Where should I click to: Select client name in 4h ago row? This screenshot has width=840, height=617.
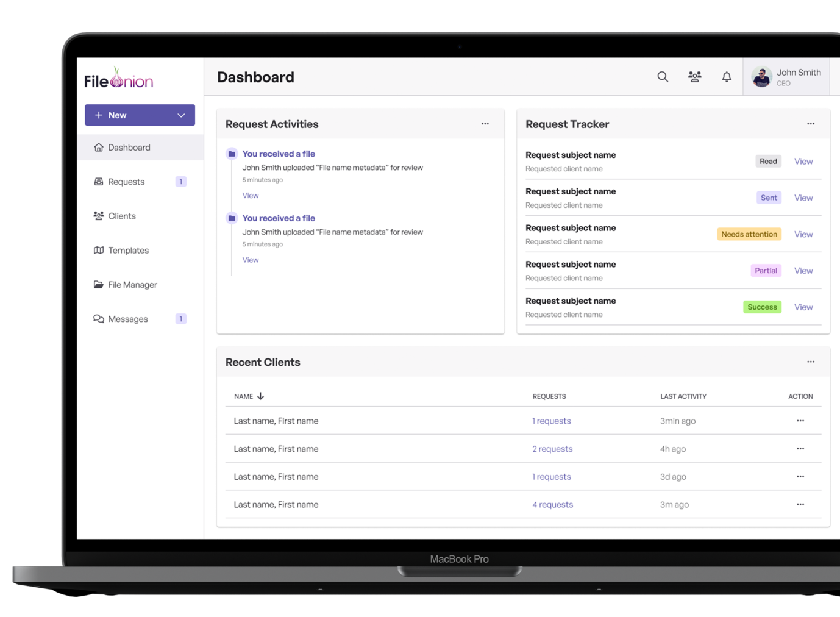pos(276,449)
